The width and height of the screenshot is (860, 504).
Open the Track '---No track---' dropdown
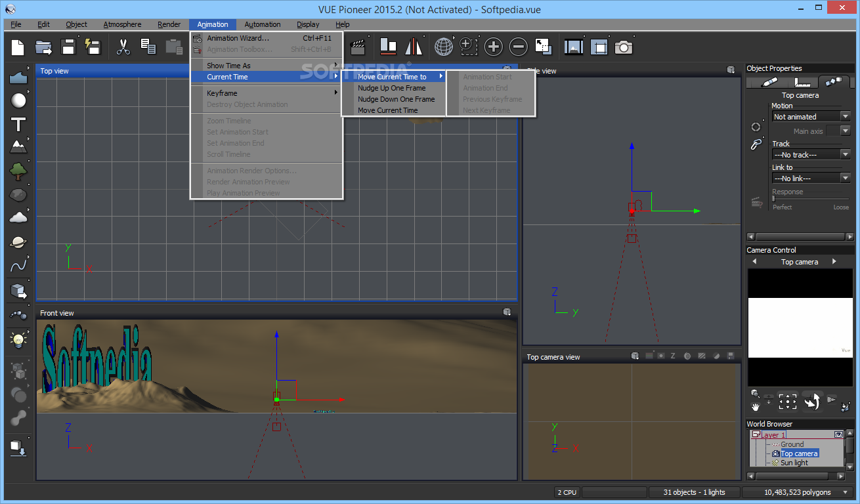coord(811,154)
